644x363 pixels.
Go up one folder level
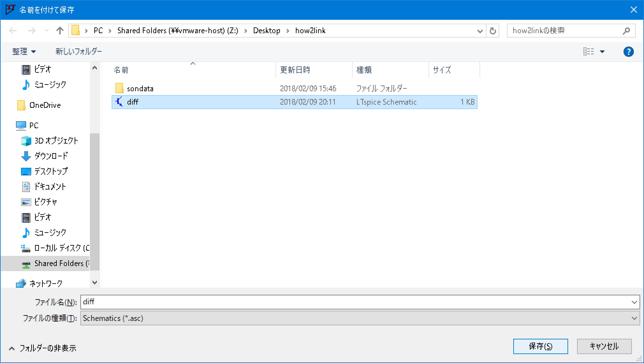60,31
